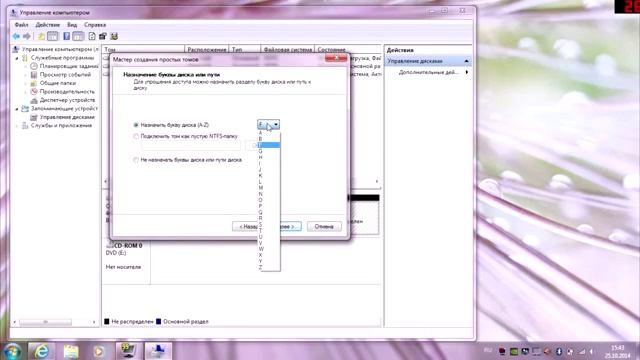Open the Вид menu

[x=72, y=25]
